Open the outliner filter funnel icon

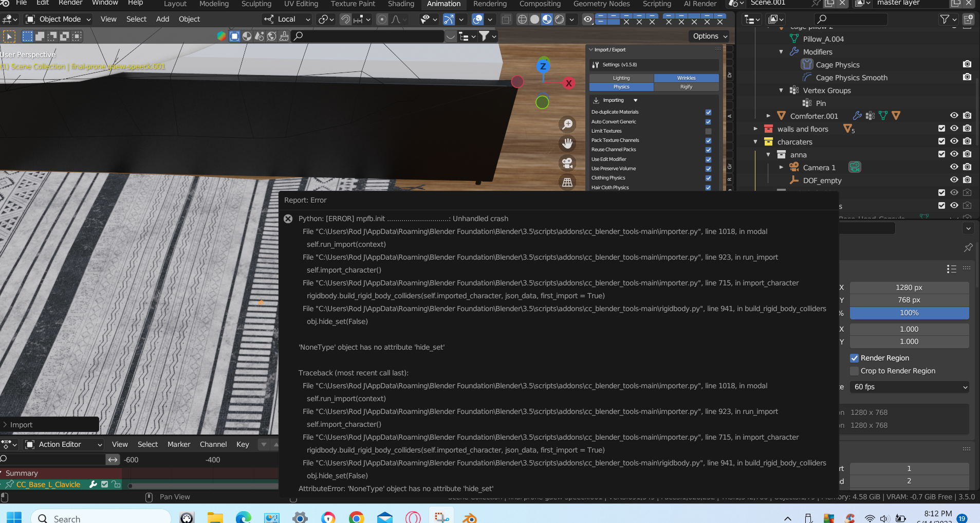(945, 19)
